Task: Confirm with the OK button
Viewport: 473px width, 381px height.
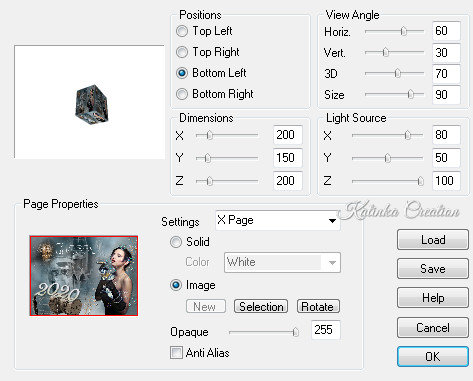Action: pyautogui.click(x=433, y=357)
